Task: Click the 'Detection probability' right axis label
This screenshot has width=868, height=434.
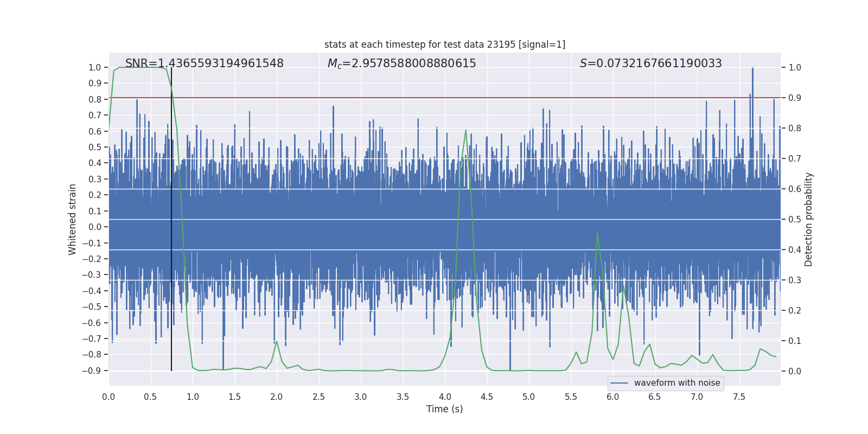Action: click(809, 219)
